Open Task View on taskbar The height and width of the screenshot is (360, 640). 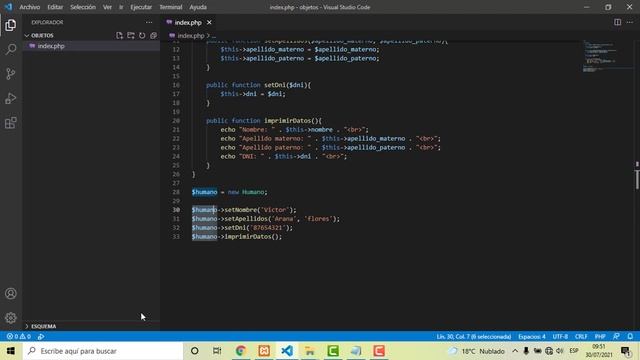217,351
